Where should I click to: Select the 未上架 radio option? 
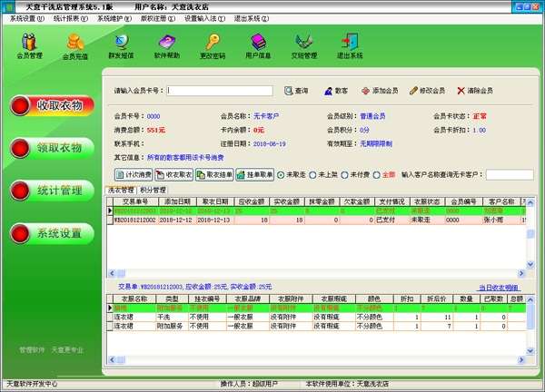313,174
